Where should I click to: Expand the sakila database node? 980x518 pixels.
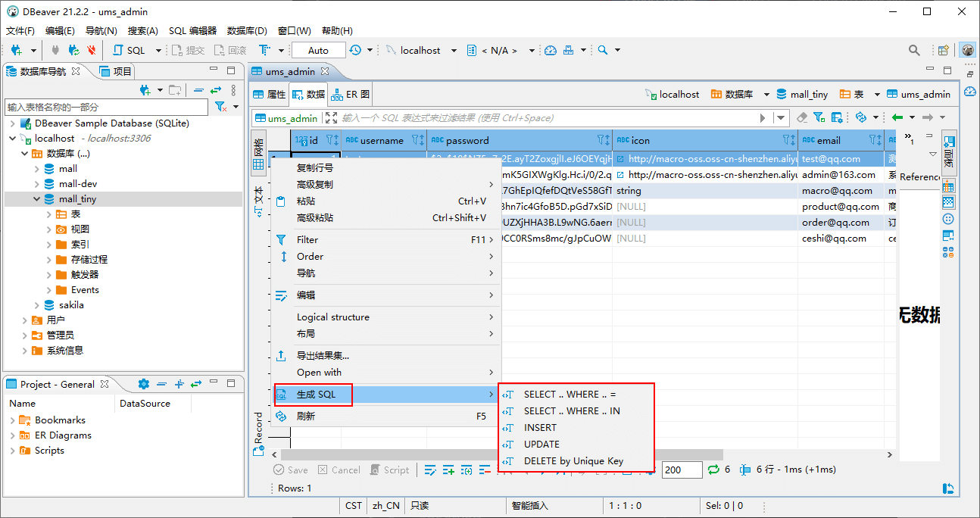coord(37,305)
